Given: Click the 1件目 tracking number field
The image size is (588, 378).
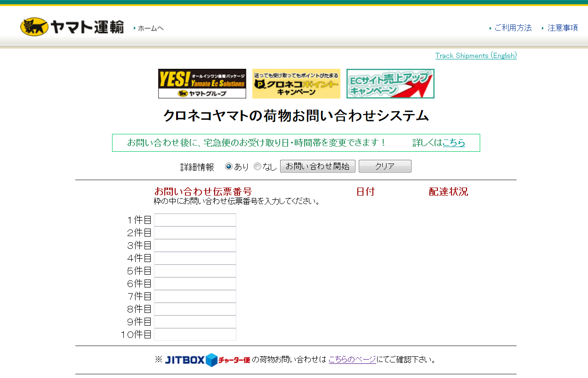Looking at the screenshot, I should point(195,220).
